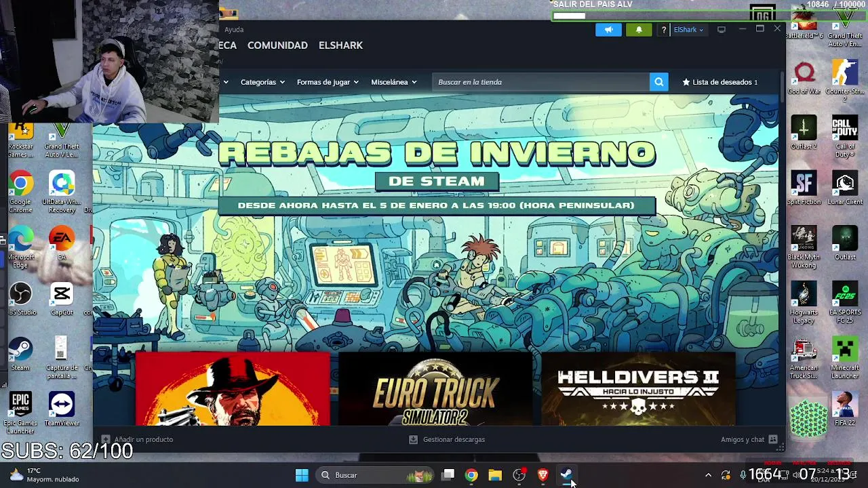Click Añadir un producto
868x488 pixels.
pyautogui.click(x=137, y=439)
